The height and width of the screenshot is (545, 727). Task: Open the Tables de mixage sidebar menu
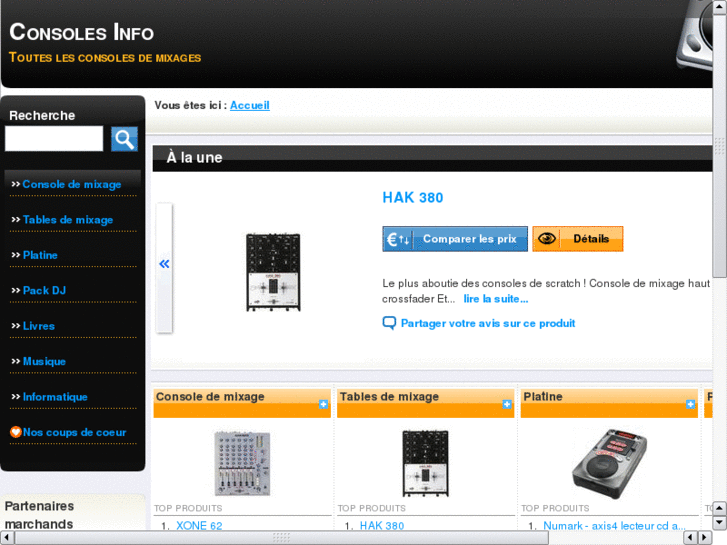pos(68,219)
